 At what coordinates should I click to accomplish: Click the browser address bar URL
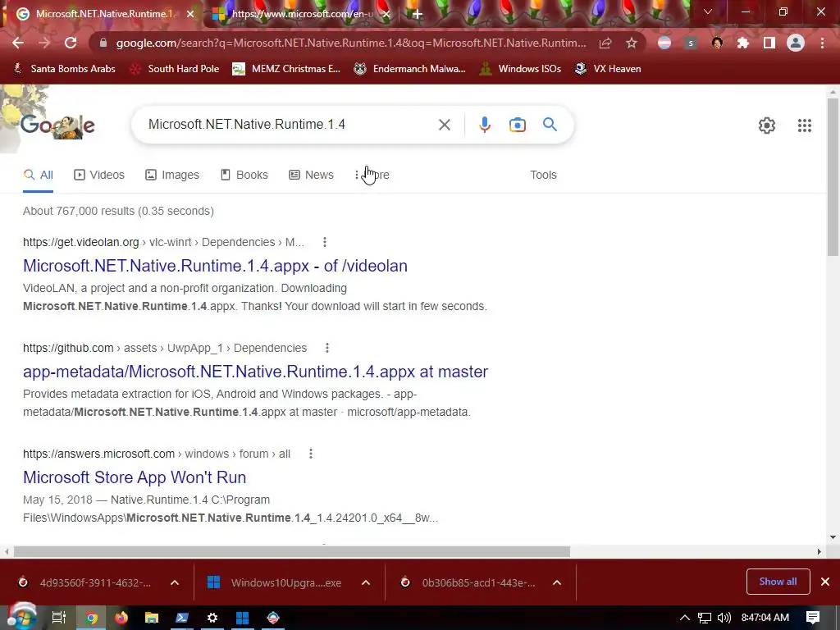[x=351, y=43]
